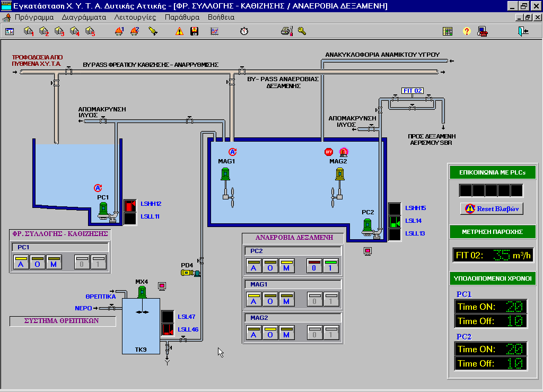Click the FIT 02 flow reading display

coord(492,255)
